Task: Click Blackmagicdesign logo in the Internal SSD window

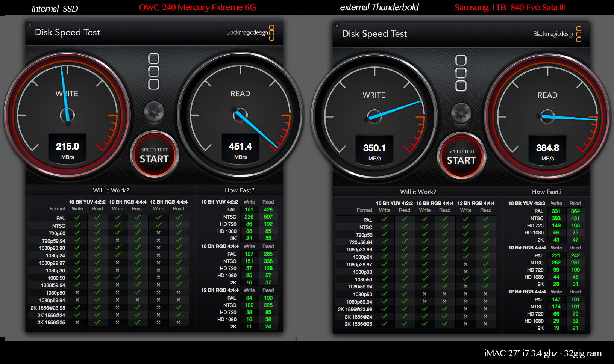Action: click(250, 33)
